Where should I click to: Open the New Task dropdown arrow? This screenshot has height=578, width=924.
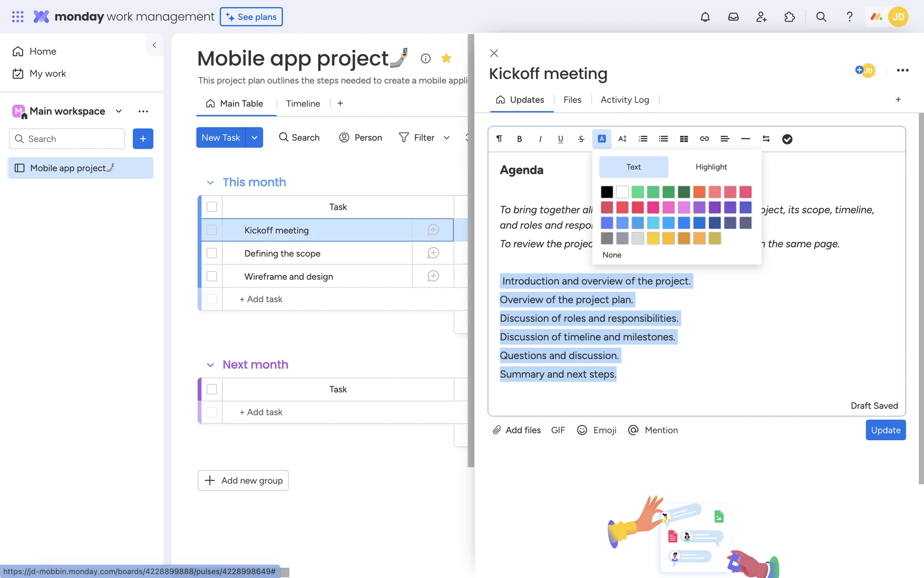click(254, 138)
